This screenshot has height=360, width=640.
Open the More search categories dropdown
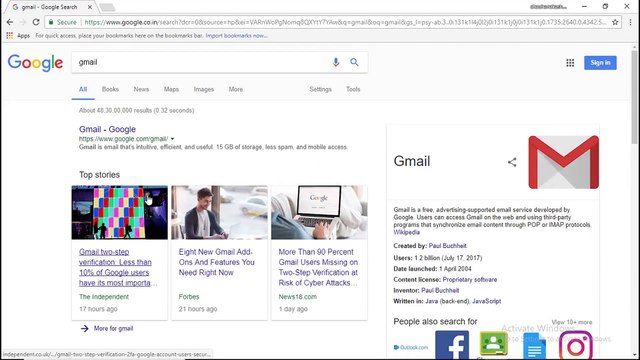pyautogui.click(x=236, y=89)
